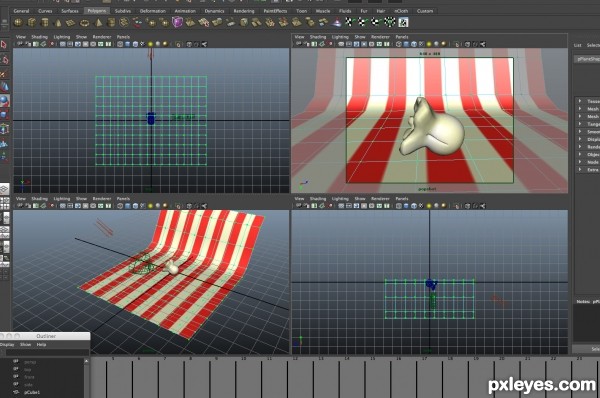Screen dimensions: 600x398
Task: Open the Rendering shelf tab
Action: (x=244, y=11)
